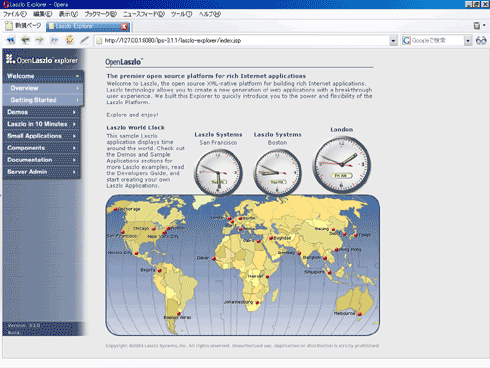Click the Johannesburg marker on map

click(x=257, y=302)
